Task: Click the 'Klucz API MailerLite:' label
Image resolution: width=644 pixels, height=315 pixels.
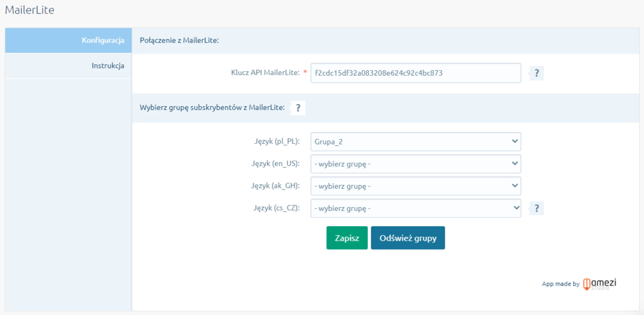Action: coord(265,73)
